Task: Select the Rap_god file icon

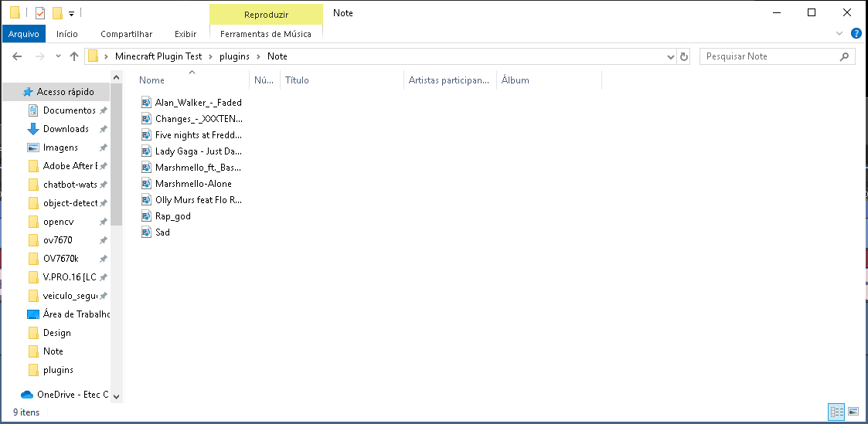Action: click(x=146, y=215)
